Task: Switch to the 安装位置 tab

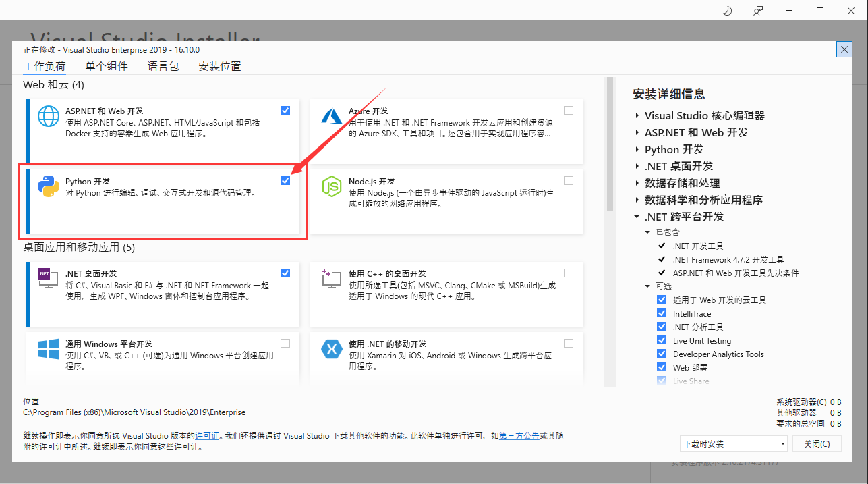Action: point(220,66)
